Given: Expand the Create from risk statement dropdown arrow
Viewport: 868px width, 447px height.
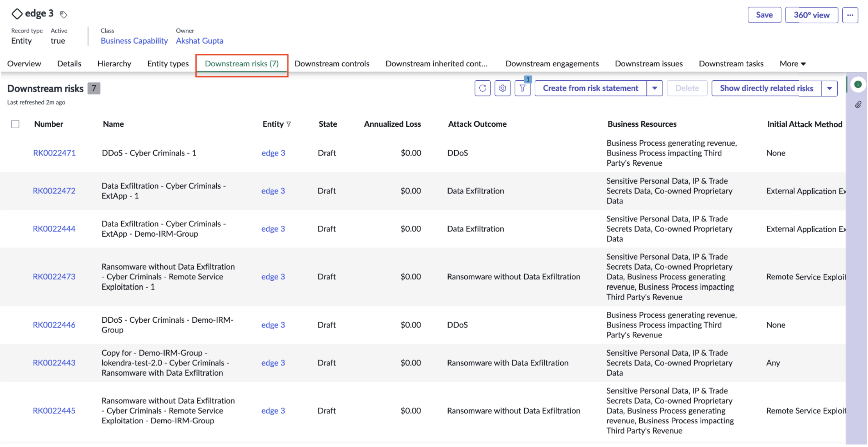Looking at the screenshot, I should pyautogui.click(x=655, y=88).
